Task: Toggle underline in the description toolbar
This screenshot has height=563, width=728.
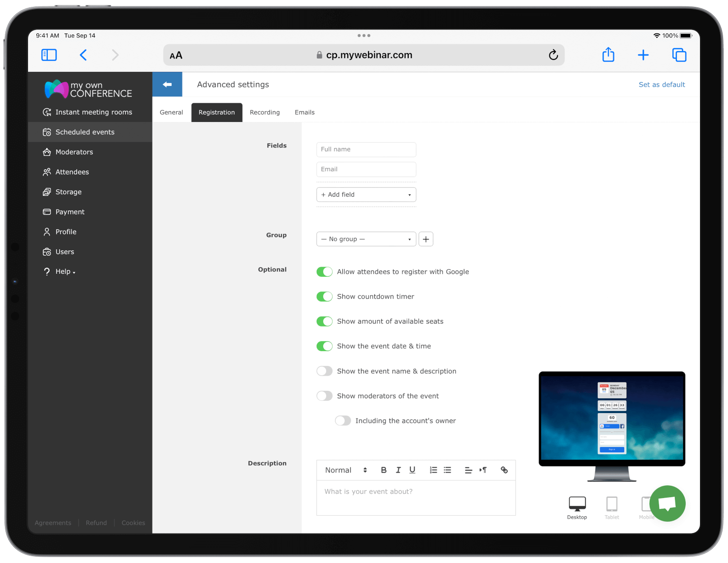Action: click(412, 470)
